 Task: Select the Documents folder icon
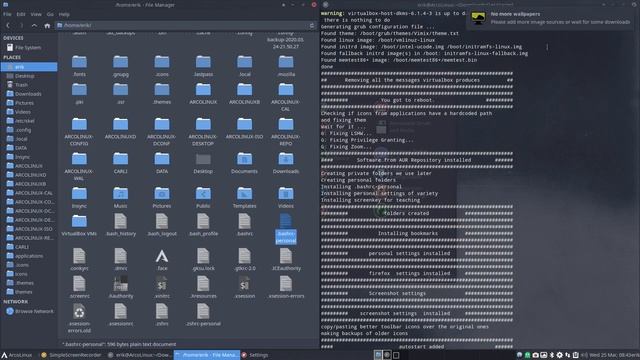[244, 159]
